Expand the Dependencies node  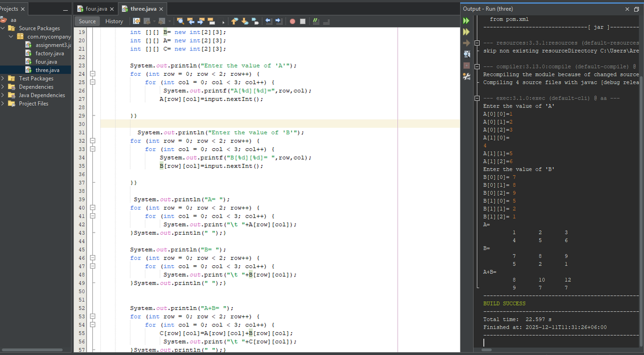coord(4,87)
